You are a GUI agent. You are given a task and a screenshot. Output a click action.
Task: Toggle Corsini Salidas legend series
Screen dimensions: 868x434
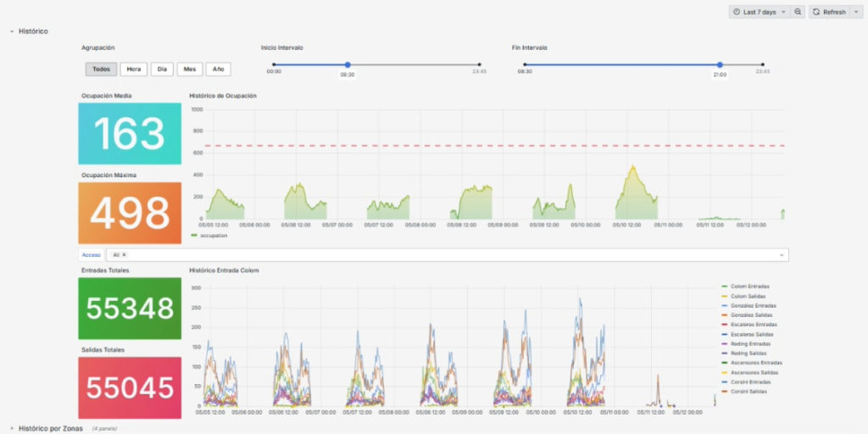click(x=748, y=391)
